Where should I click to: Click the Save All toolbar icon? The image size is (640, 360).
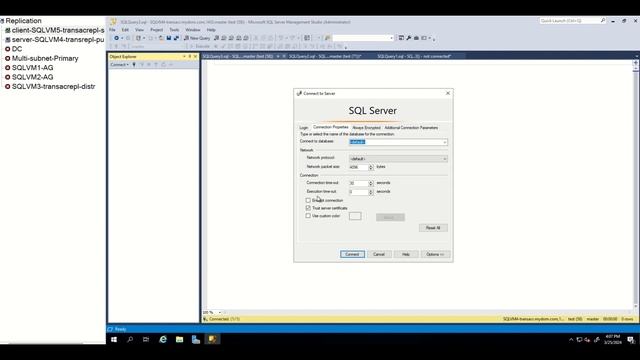176,38
